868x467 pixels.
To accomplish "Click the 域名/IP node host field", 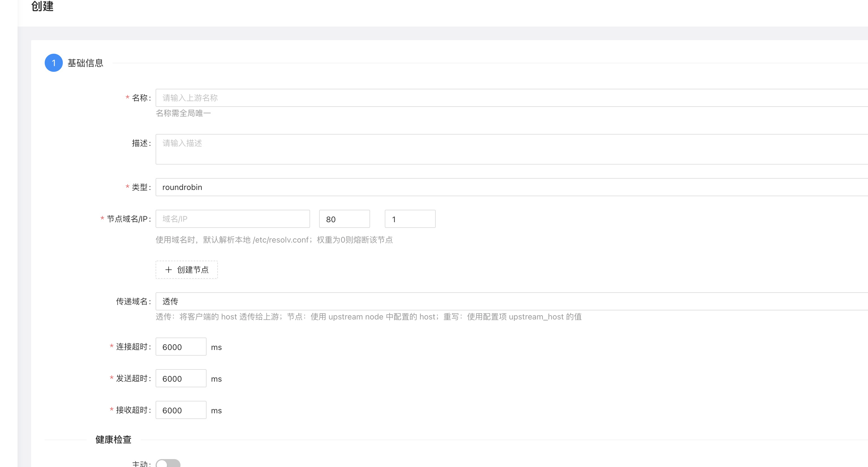I will tap(233, 219).
